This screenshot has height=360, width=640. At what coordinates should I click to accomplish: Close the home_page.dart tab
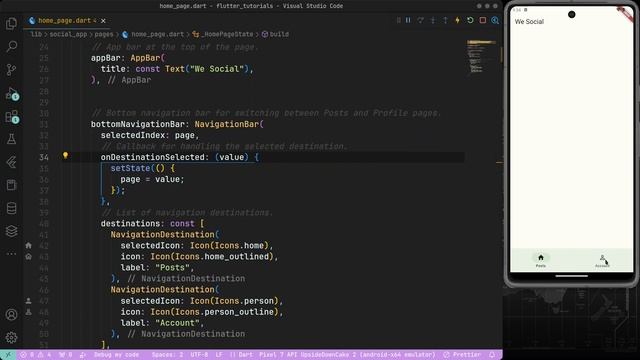[x=103, y=20]
